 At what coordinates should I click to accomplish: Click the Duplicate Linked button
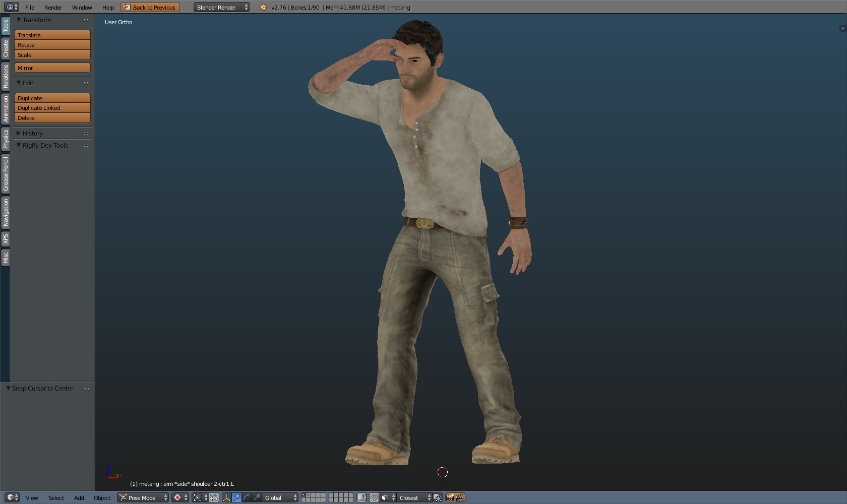[52, 108]
